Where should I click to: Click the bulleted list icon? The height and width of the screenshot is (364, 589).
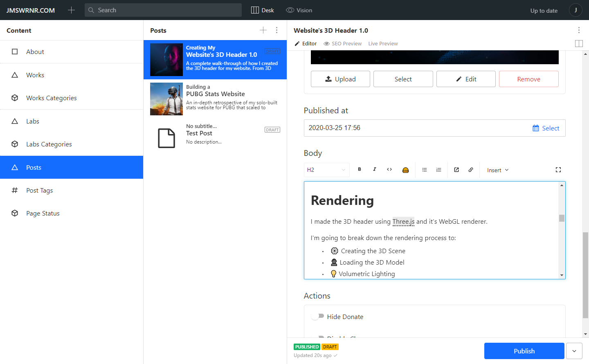[x=425, y=170]
